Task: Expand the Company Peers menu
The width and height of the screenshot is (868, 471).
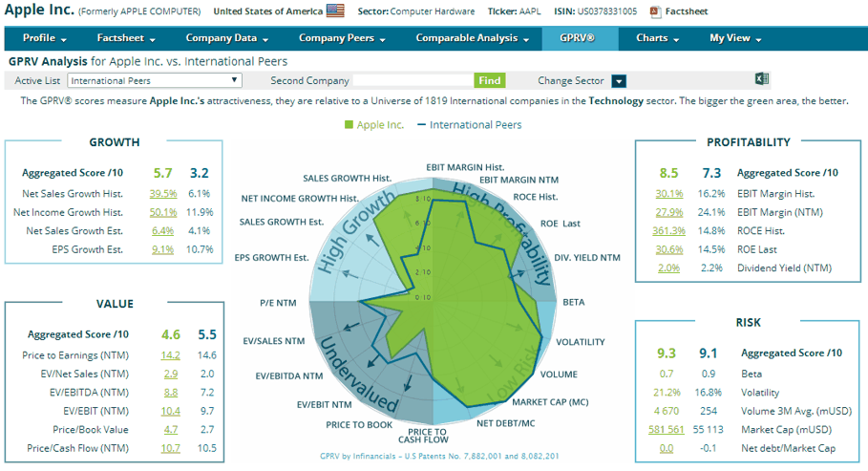Action: (342, 38)
